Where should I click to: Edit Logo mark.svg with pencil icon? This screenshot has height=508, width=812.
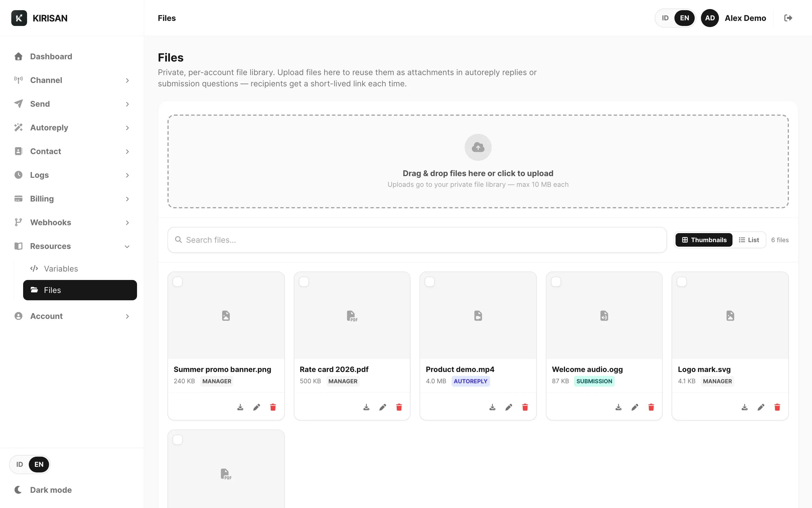pos(761,407)
